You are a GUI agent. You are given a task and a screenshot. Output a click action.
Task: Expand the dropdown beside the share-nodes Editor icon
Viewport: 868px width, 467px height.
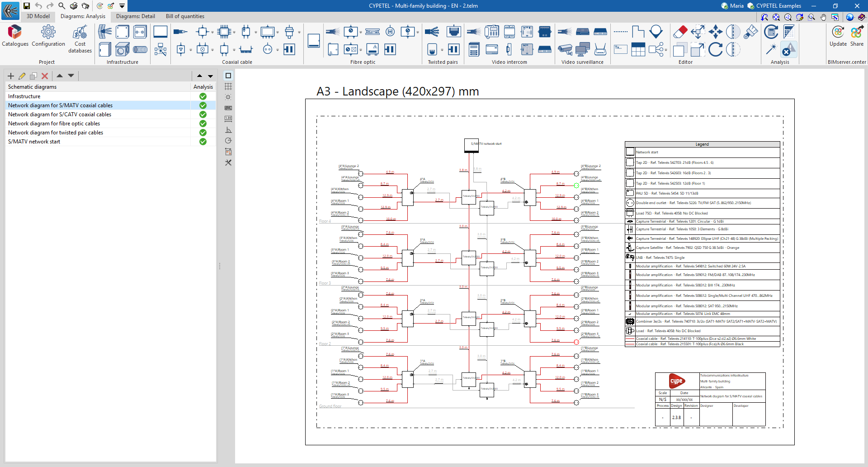666,50
